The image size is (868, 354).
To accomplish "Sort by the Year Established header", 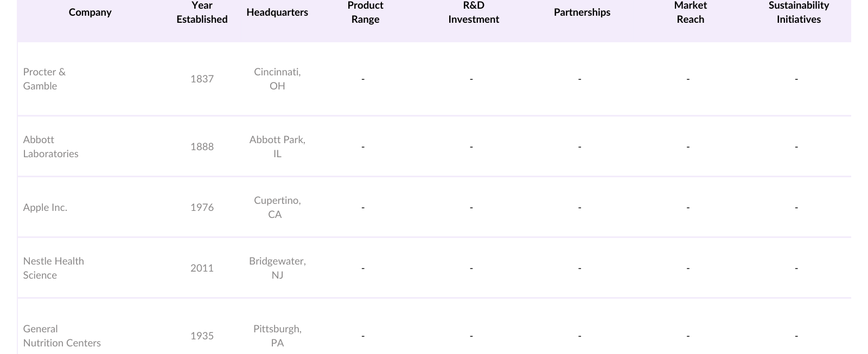I will click(x=202, y=12).
